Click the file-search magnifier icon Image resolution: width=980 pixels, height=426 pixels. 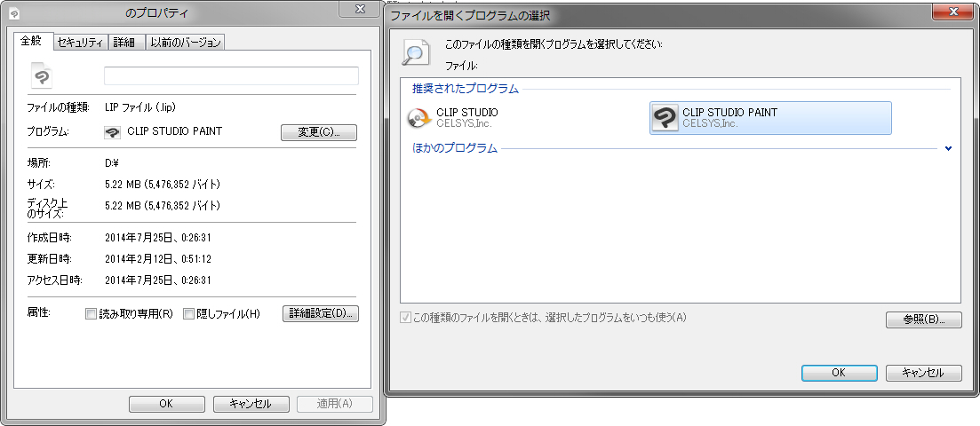[415, 51]
